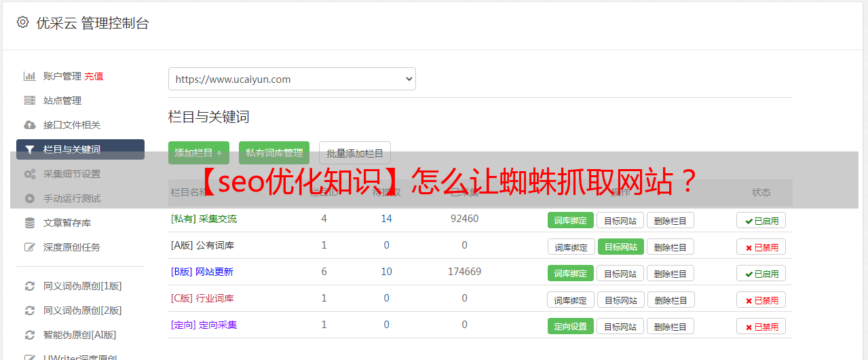Click the filter icon for 栏目与关键词
Image resolution: width=868 pixels, height=360 pixels.
click(x=29, y=149)
